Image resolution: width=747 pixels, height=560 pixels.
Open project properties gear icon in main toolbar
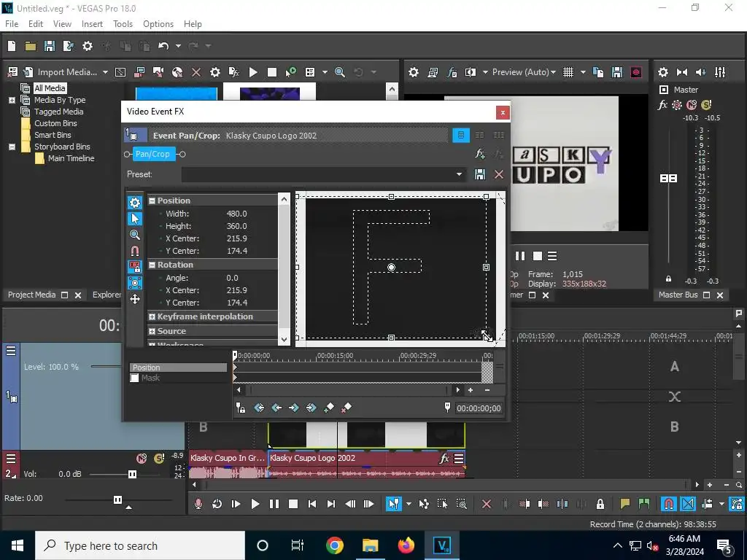pos(88,46)
